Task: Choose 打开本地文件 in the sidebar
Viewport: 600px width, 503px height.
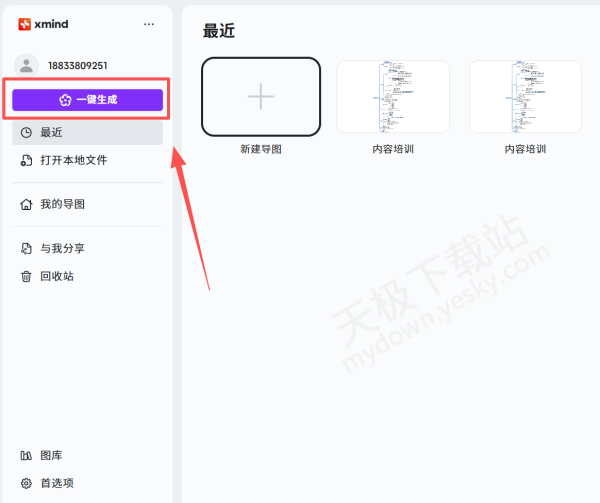Action: click(x=74, y=160)
